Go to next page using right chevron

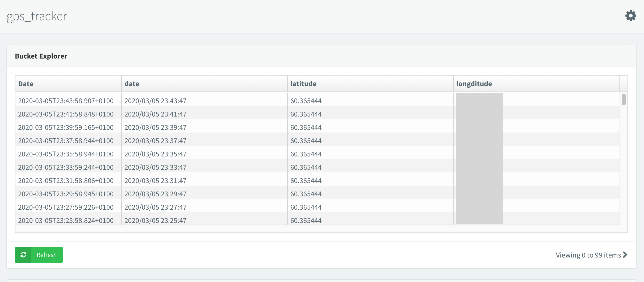[625, 255]
